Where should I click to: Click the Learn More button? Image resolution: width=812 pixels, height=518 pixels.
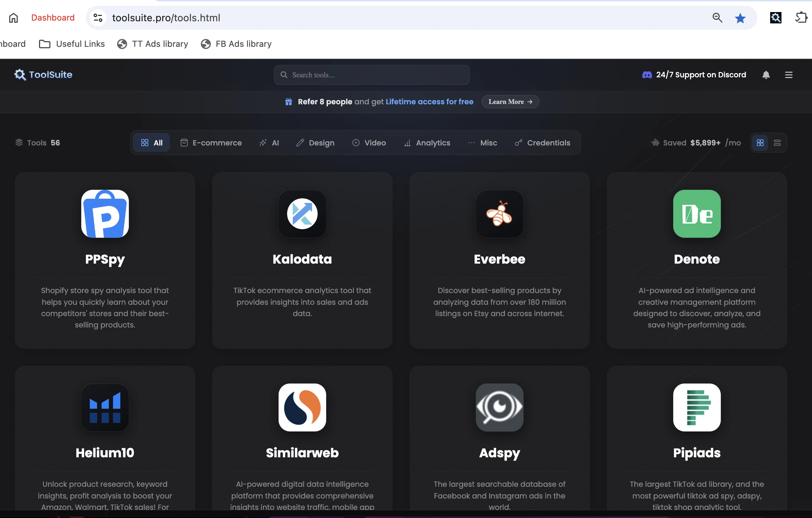(x=510, y=102)
